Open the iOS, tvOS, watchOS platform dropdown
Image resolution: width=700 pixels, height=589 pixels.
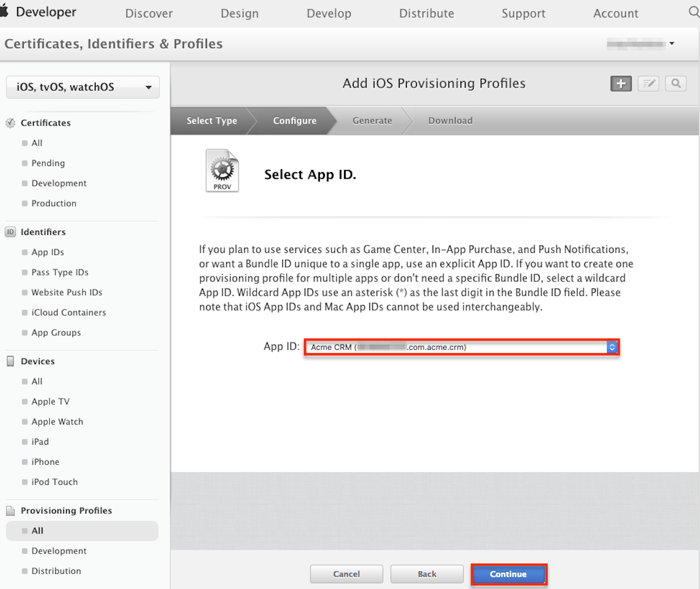[x=83, y=87]
